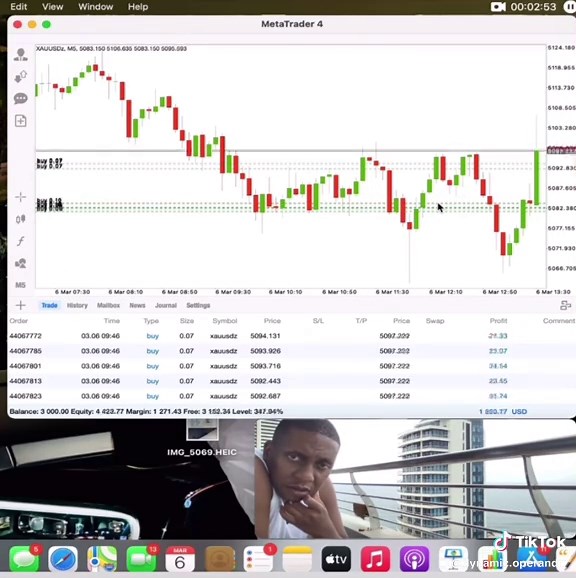Click the screen recording camera icon in menu bar
This screenshot has height=578, width=576.
[x=498, y=7]
